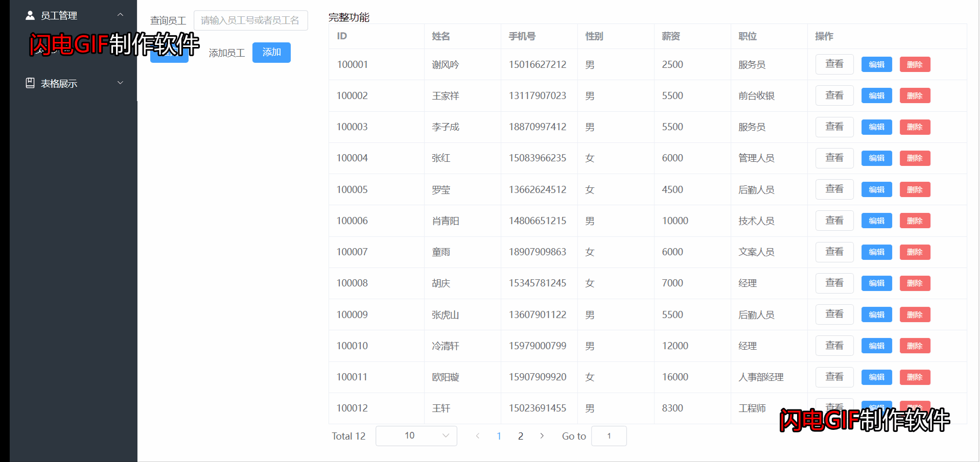The height and width of the screenshot is (462, 980).
Task: Go to the next page arrow
Action: 542,436
